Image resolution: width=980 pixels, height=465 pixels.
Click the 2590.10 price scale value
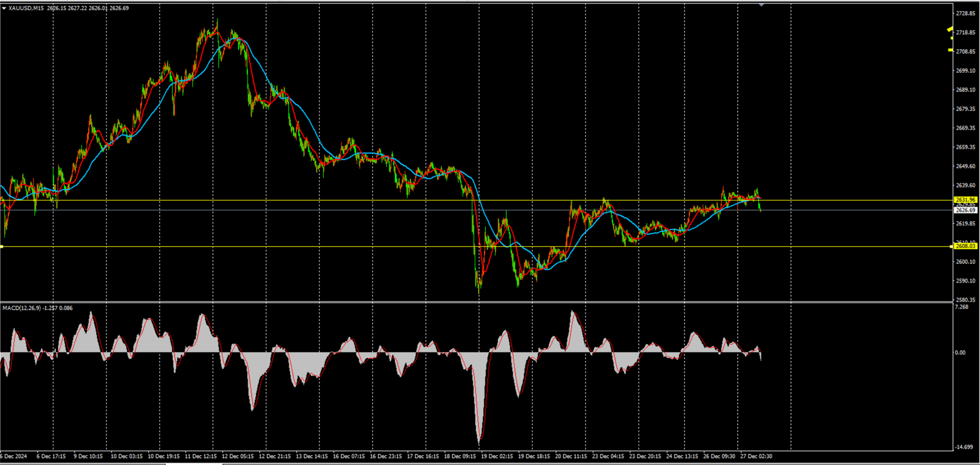click(966, 281)
